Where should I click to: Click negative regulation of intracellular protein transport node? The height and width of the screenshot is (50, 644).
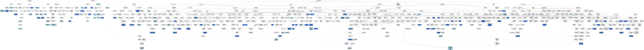251,33
